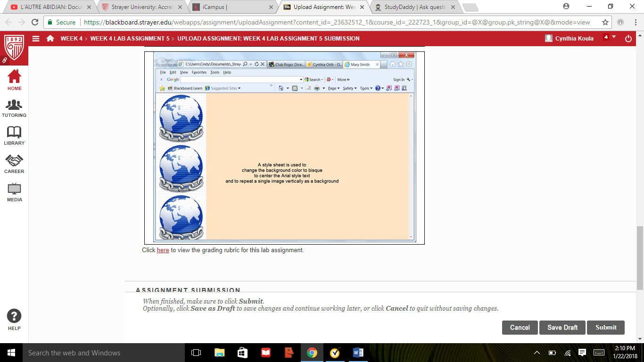This screenshot has width=644, height=362.
Task: Open Chrome from the taskbar
Action: click(x=312, y=352)
